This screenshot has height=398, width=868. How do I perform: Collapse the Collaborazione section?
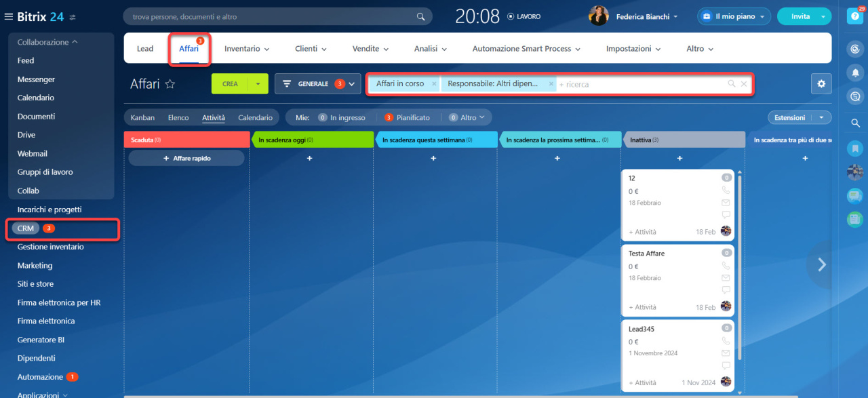(x=47, y=42)
